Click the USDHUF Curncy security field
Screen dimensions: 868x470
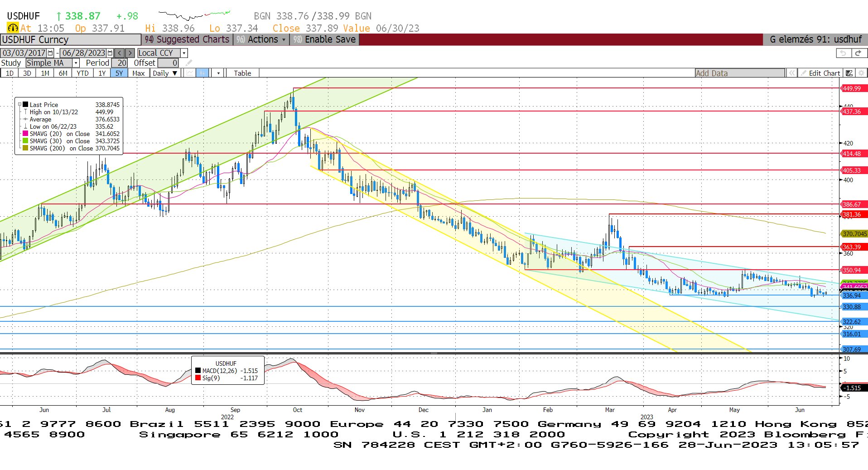coord(71,39)
